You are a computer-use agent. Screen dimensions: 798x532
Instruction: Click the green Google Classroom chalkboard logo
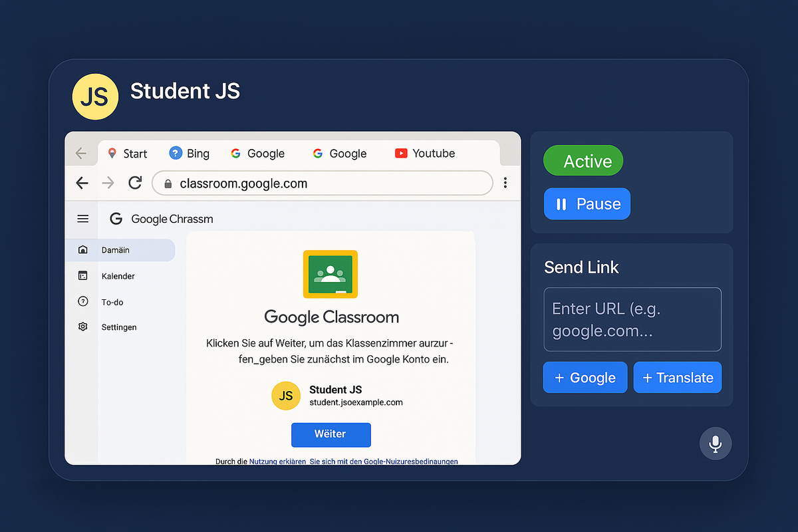coord(331,274)
